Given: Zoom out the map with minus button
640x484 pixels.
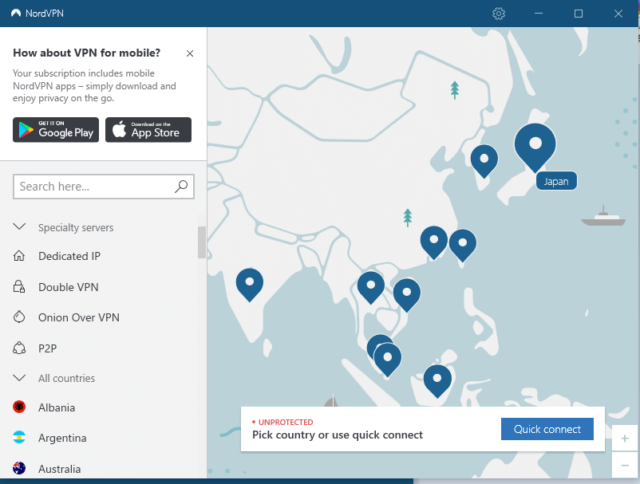Looking at the screenshot, I should (x=625, y=466).
